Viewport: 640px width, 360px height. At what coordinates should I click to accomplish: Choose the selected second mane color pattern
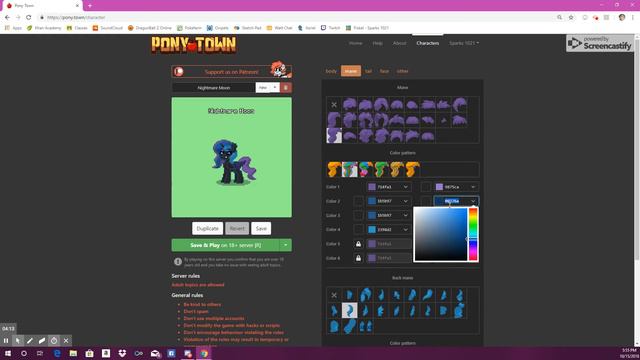[x=350, y=169]
